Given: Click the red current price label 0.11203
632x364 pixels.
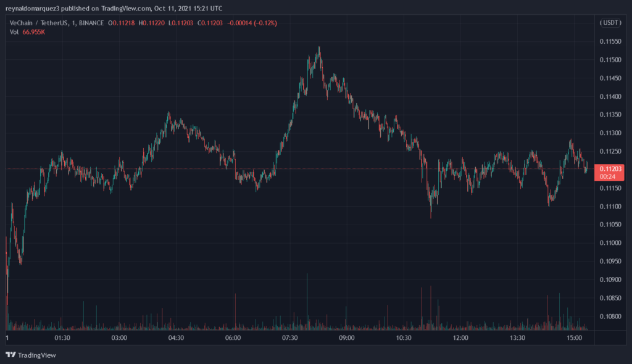Looking at the screenshot, I should [x=609, y=173].
